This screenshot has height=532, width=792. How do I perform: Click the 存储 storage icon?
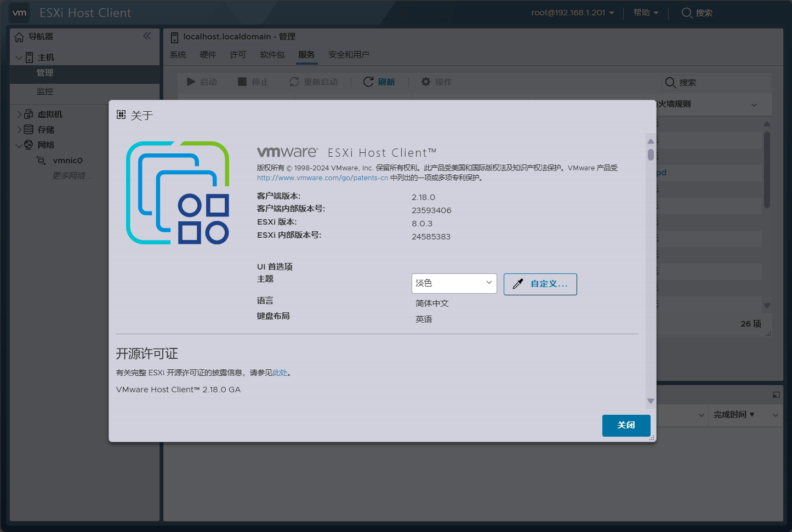pyautogui.click(x=29, y=129)
